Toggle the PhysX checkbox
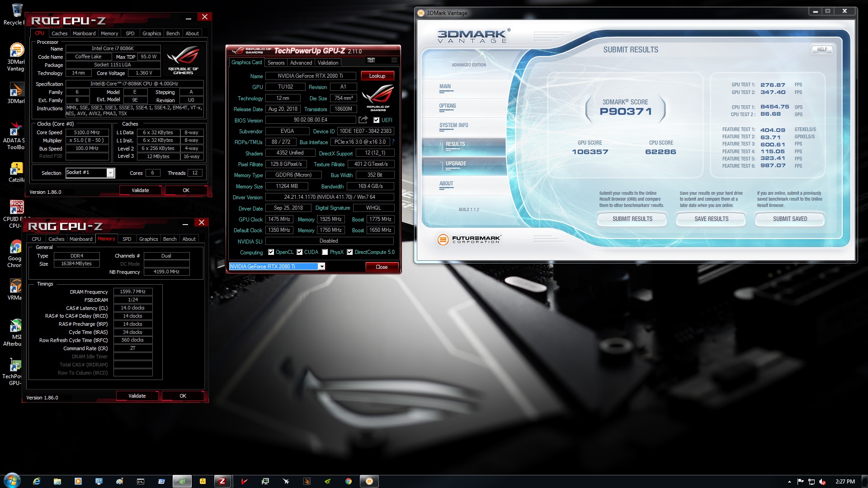Image resolution: width=868 pixels, height=488 pixels. point(325,252)
